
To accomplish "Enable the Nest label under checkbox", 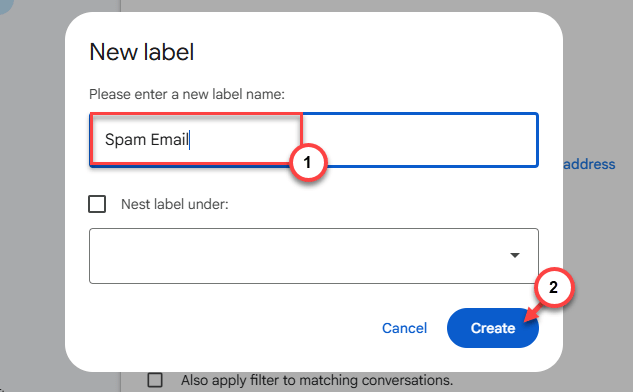I will (97, 204).
